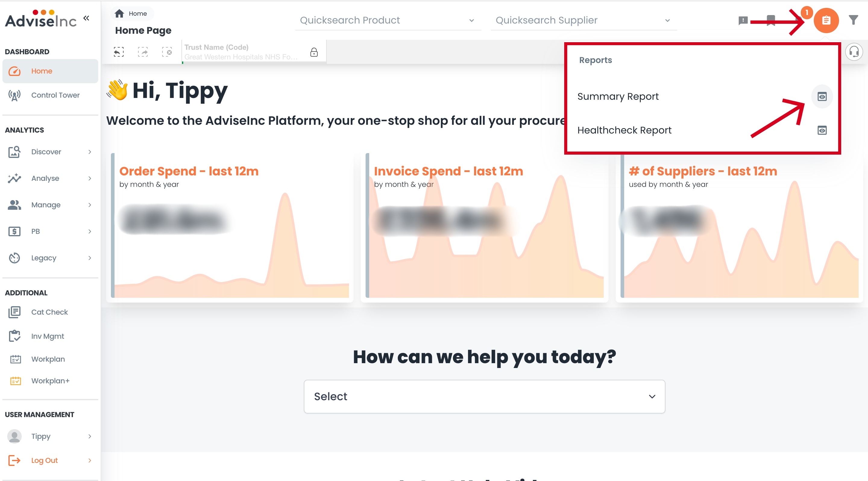Image resolution: width=868 pixels, height=481 pixels.
Task: Click the clear selections icon
Action: [167, 52]
